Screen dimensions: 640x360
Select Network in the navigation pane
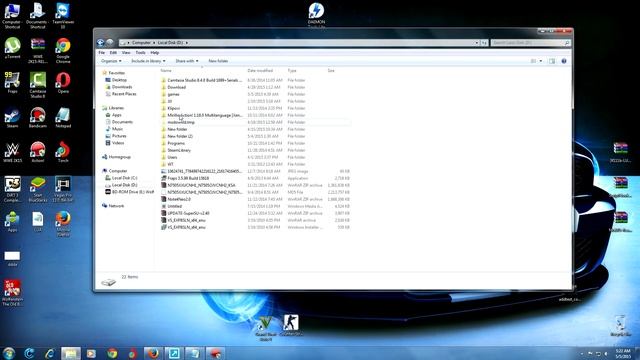point(113,206)
